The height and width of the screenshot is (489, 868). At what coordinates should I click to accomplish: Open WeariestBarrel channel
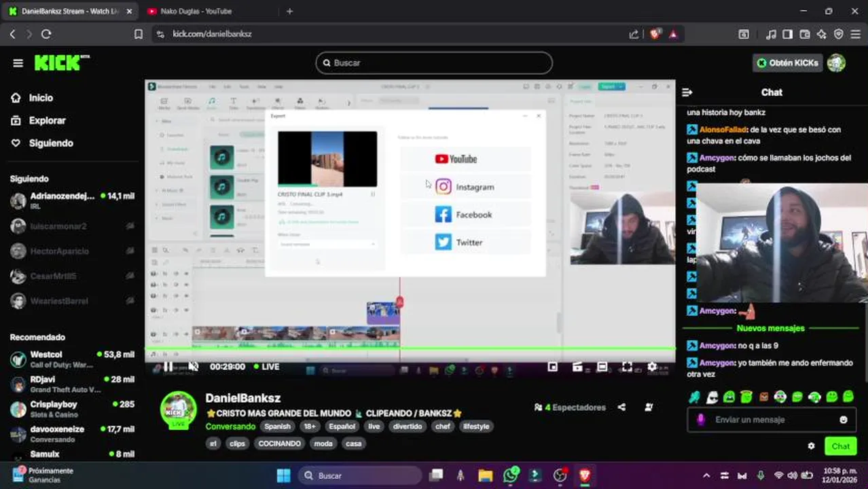click(72, 301)
